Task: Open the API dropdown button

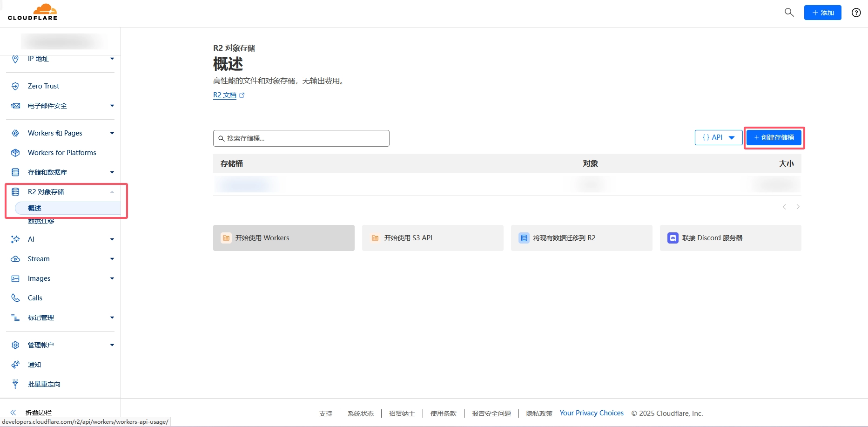Action: [x=718, y=137]
